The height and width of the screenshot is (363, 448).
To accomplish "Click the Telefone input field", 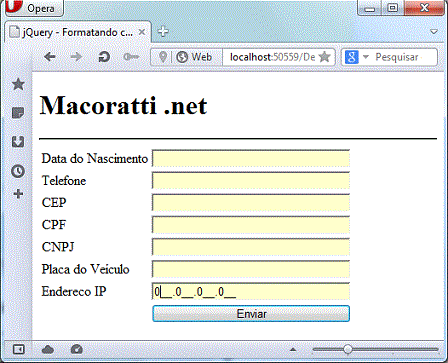I will coord(251,180).
